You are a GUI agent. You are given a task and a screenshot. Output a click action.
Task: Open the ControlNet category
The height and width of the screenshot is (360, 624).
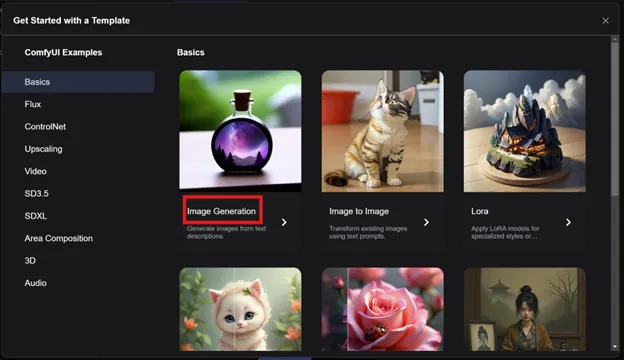coord(45,126)
